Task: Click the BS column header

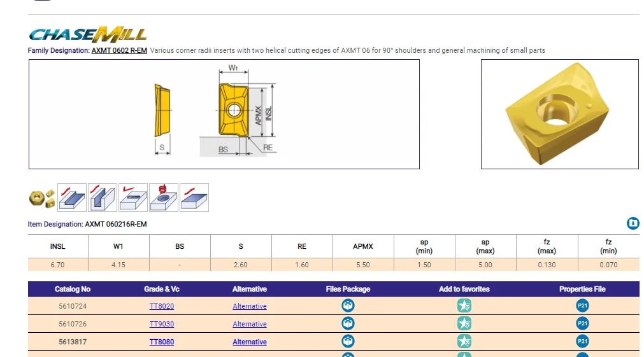Action: pyautogui.click(x=180, y=247)
